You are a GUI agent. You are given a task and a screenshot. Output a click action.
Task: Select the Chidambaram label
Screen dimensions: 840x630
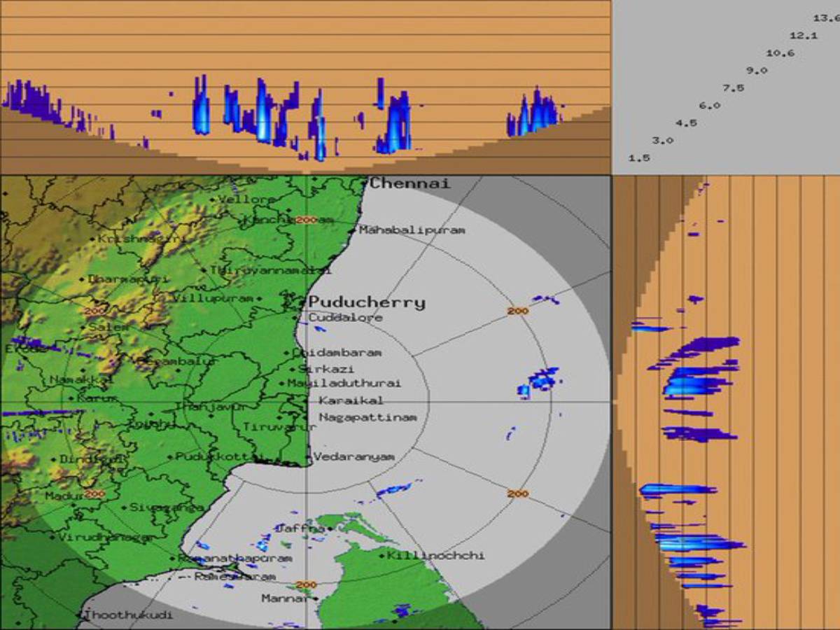tap(337, 353)
